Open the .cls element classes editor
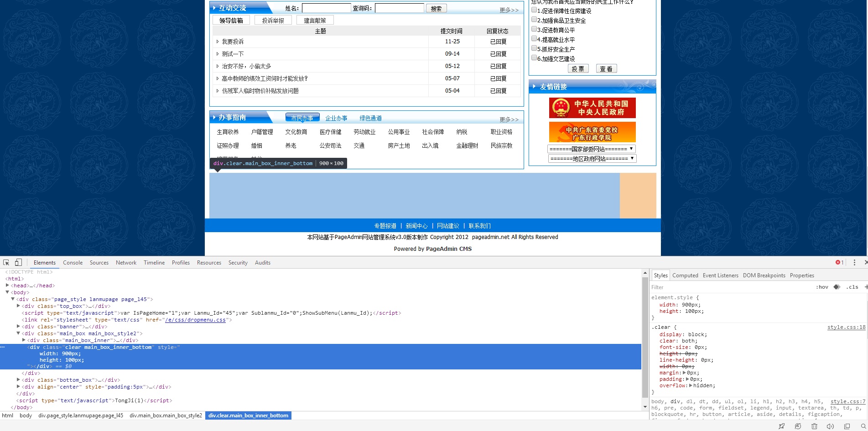Image resolution: width=868 pixels, height=431 pixels. click(x=852, y=287)
